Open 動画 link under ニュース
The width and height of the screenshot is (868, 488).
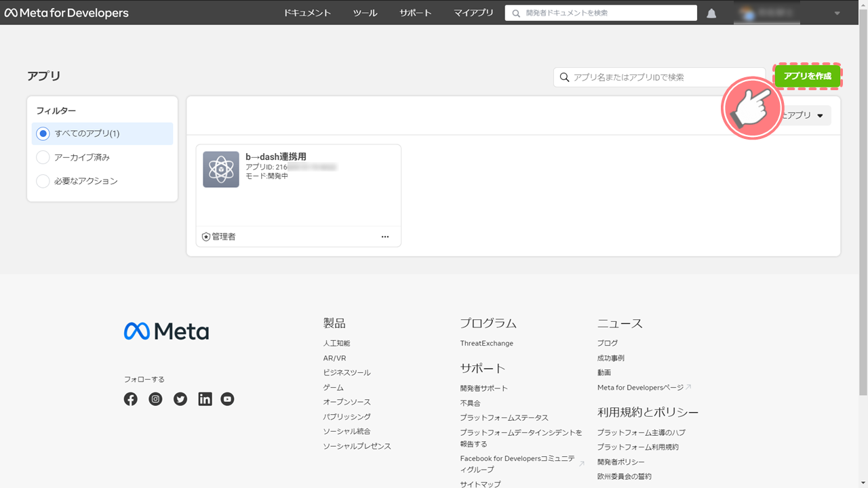[x=604, y=373]
